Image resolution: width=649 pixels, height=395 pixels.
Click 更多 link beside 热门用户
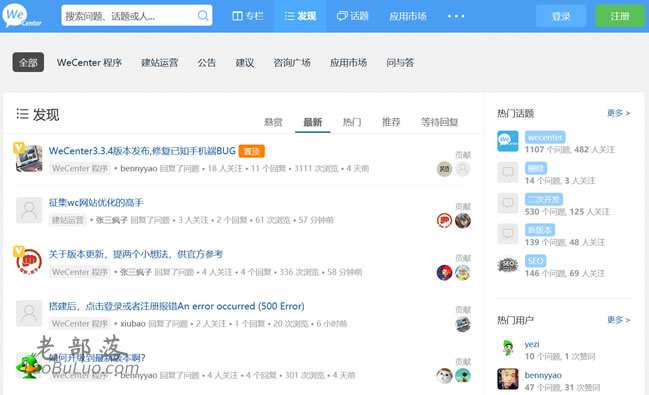pyautogui.click(x=618, y=320)
